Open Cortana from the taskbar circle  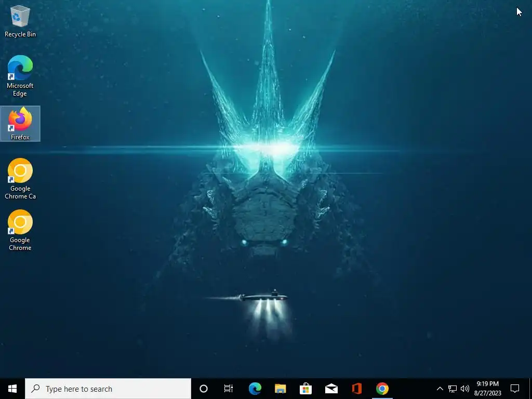(204, 389)
